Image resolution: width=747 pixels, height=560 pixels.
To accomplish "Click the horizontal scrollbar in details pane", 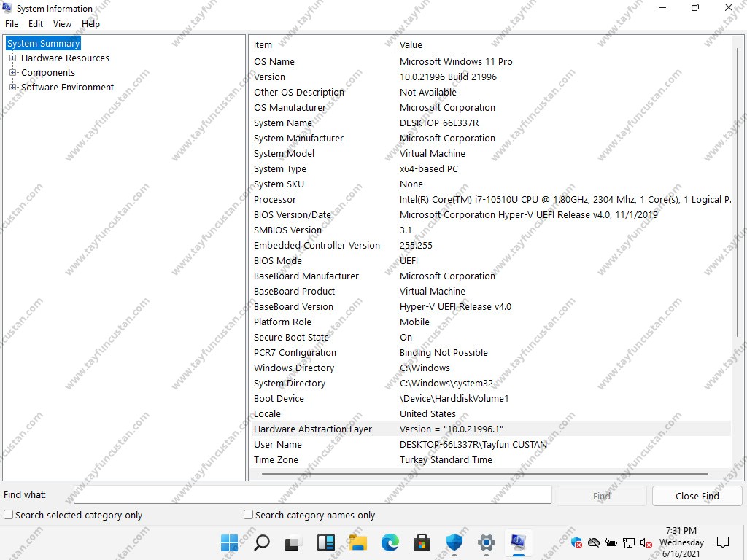I will pos(484,474).
